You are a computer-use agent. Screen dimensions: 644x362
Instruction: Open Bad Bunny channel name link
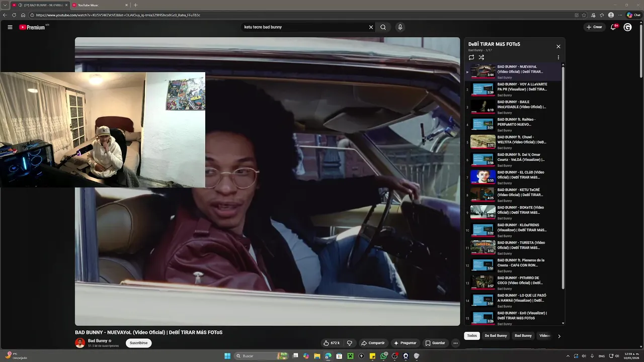(98, 341)
